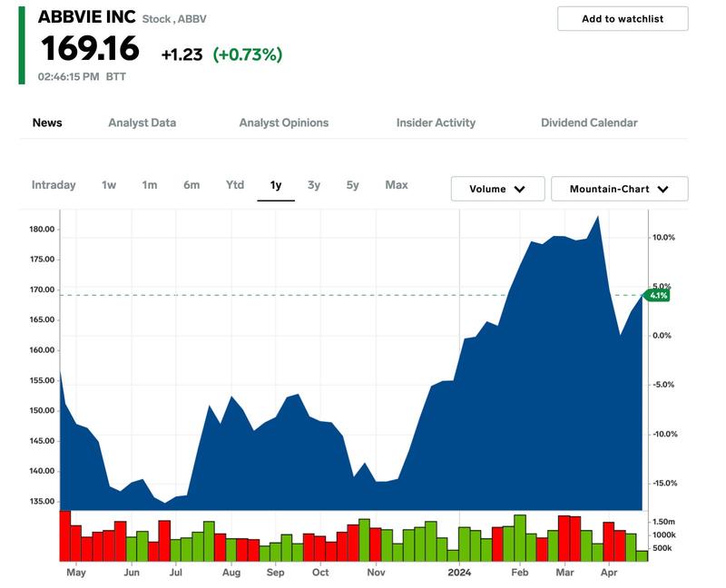Click the ABBVIE INC stock title
This screenshot has height=588, width=726.
86,16
